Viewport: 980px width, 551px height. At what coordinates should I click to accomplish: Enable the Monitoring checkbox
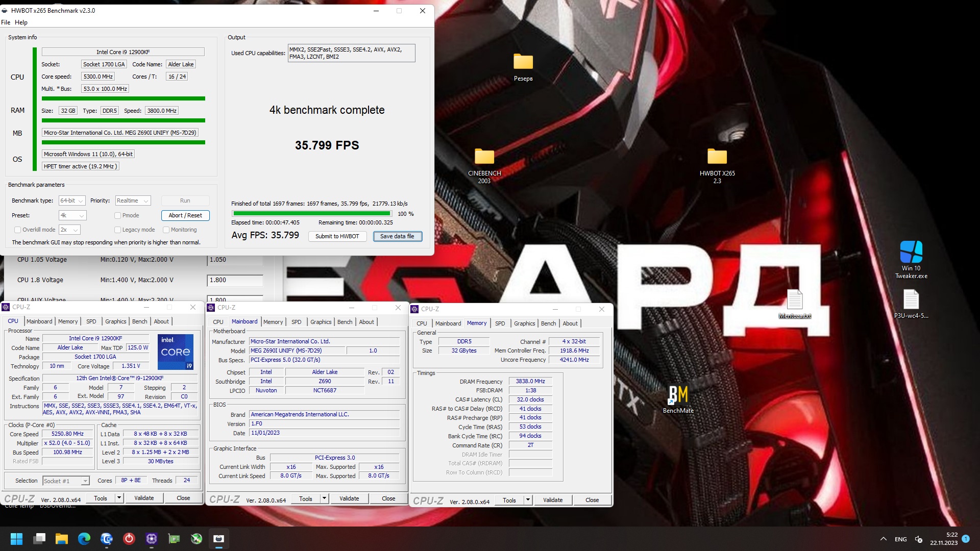(x=166, y=230)
